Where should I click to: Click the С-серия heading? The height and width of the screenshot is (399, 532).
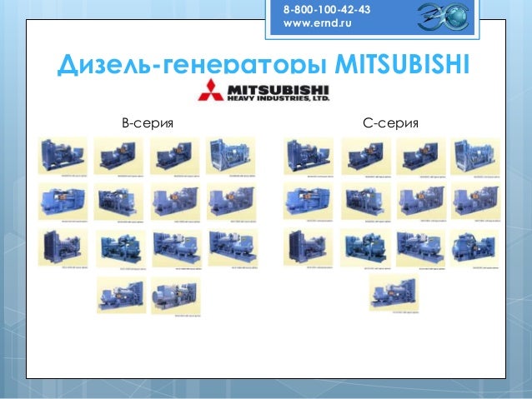[x=390, y=122]
